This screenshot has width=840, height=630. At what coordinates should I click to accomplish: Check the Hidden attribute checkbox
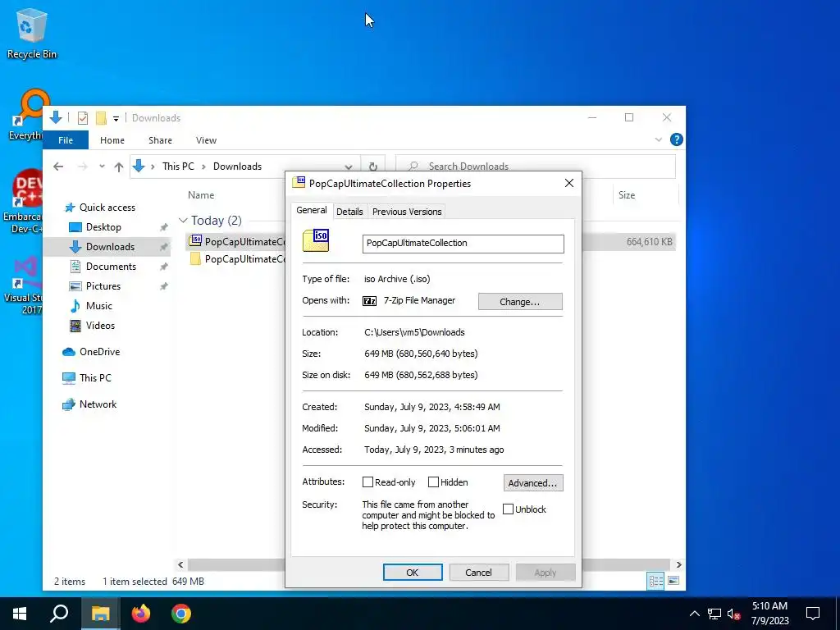click(433, 482)
